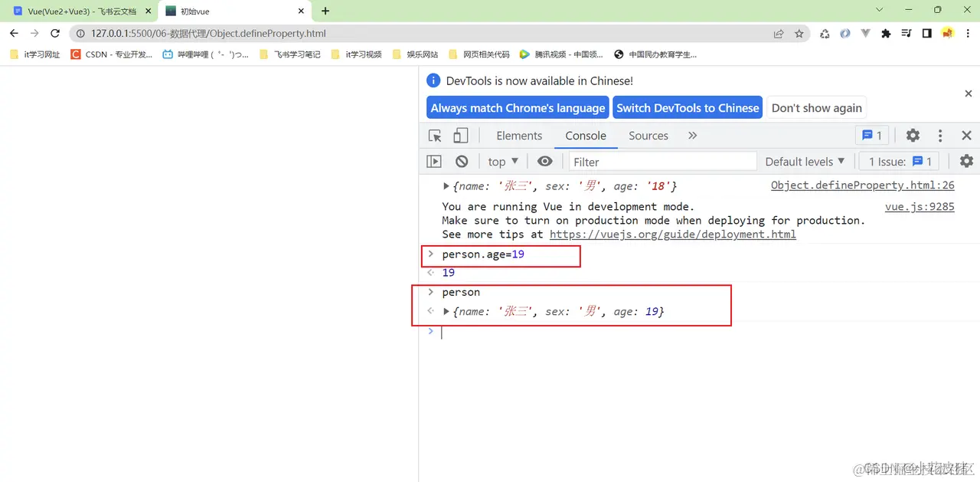The height and width of the screenshot is (482, 980).
Task: Click Always match Chrome's language
Action: 518,108
